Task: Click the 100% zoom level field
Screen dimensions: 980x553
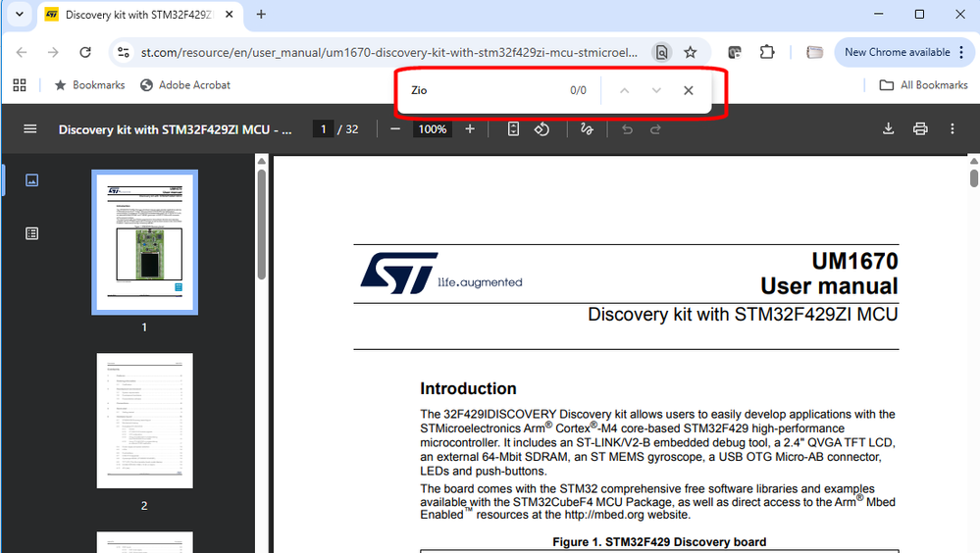Action: (433, 129)
